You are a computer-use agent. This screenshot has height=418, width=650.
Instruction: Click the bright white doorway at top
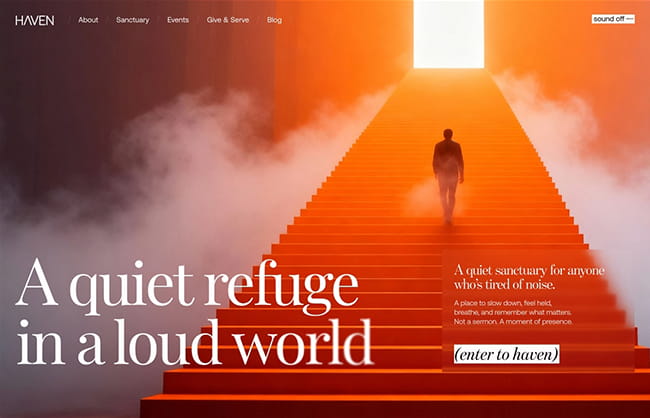click(x=449, y=34)
